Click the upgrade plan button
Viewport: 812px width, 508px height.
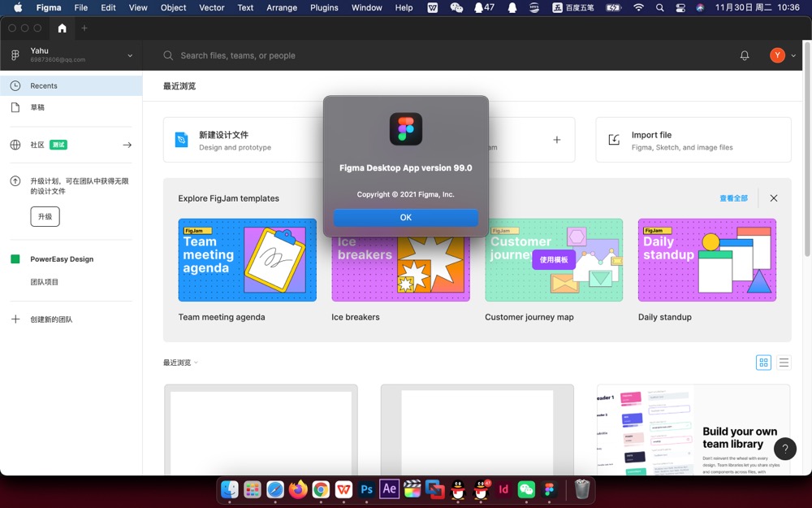(x=45, y=217)
